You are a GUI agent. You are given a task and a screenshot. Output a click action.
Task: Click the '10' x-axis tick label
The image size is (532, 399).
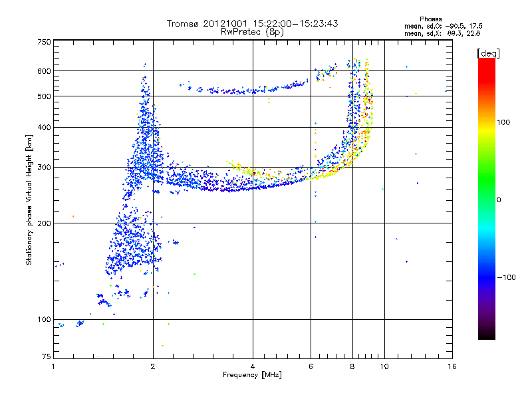(384, 366)
